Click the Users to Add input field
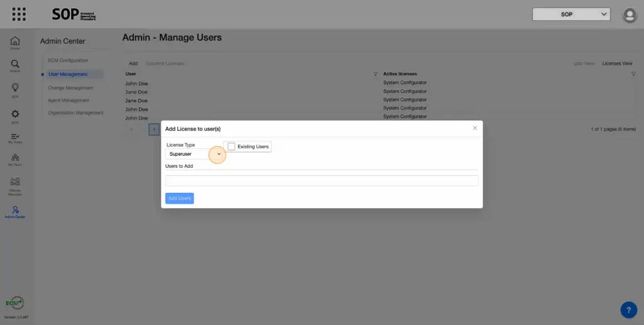Screen dimensions: 644x325 321,181
